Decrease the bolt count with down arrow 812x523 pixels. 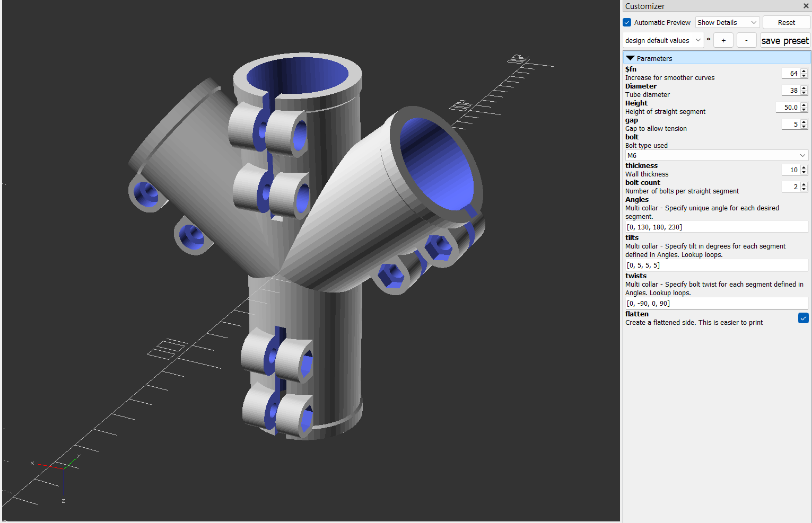click(x=804, y=189)
